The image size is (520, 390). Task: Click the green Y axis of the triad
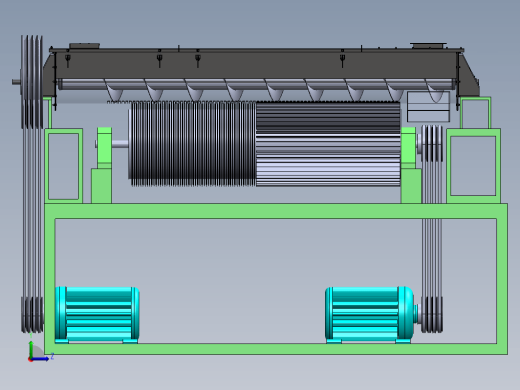click(x=31, y=349)
